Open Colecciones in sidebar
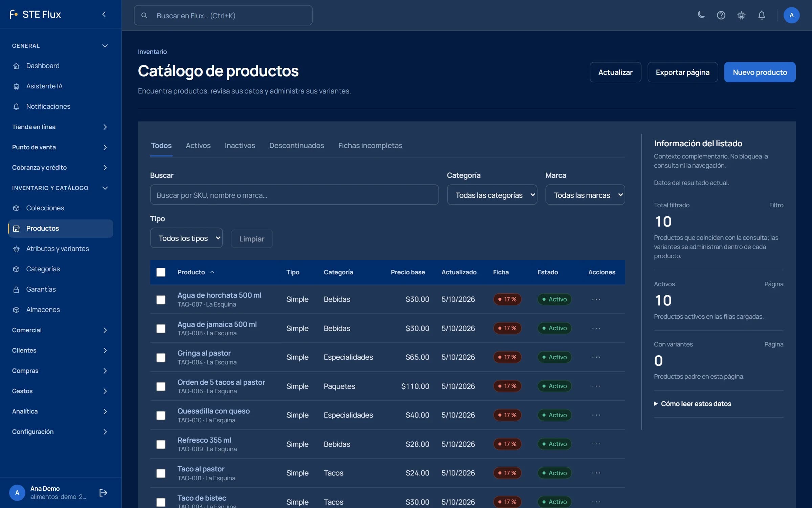Viewport: 812px width, 508px height. tap(61, 208)
